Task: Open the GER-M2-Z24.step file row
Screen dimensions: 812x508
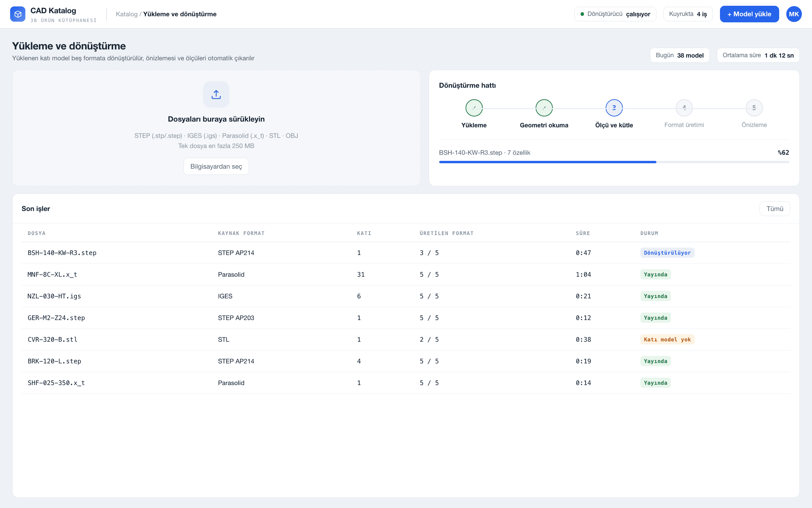Action: (x=406, y=318)
